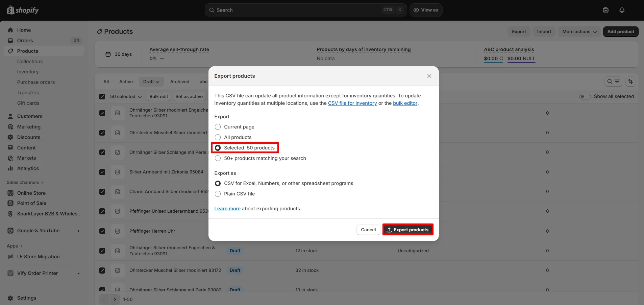Image resolution: width=644 pixels, height=305 pixels.
Task: Switch to the Active products tab
Action: pos(126,81)
